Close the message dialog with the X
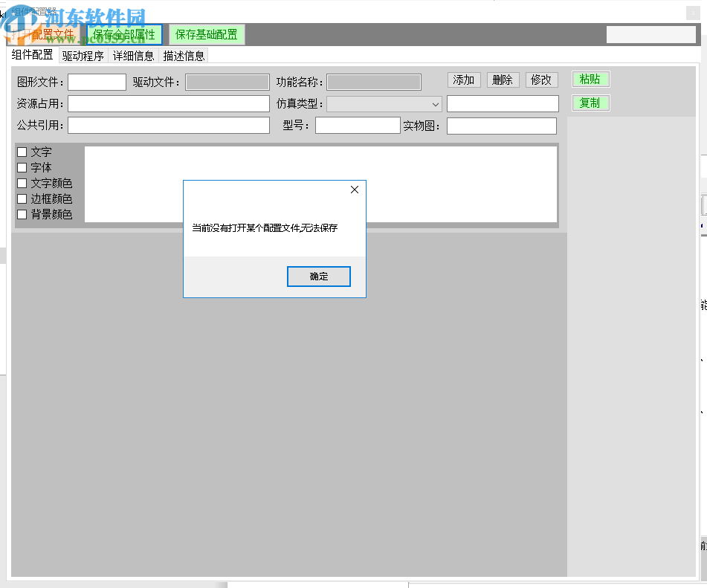The width and height of the screenshot is (707, 588). click(x=355, y=190)
